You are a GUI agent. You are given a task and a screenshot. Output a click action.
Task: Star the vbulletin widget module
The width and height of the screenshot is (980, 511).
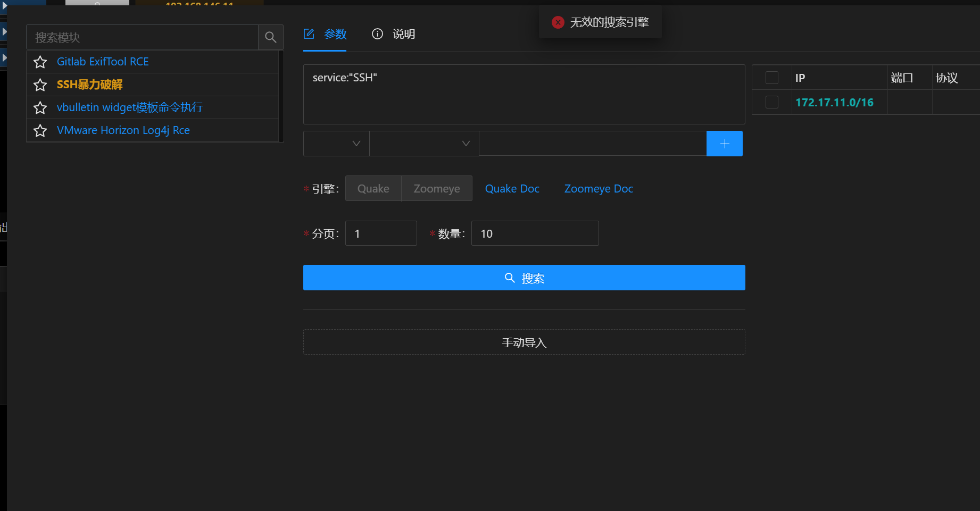click(x=40, y=108)
